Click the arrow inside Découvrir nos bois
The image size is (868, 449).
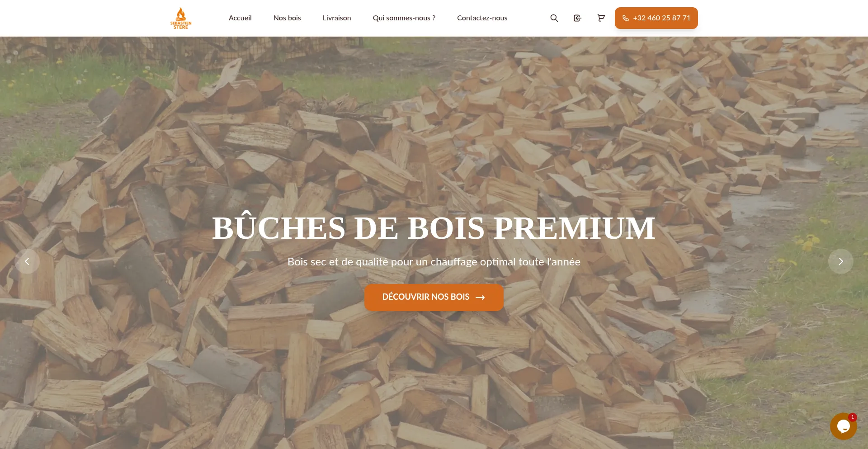click(x=480, y=297)
